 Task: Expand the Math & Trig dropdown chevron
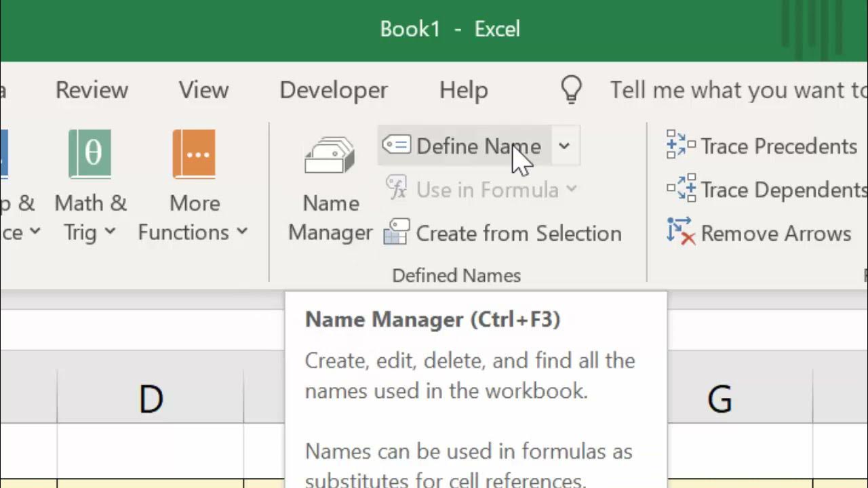pos(110,232)
